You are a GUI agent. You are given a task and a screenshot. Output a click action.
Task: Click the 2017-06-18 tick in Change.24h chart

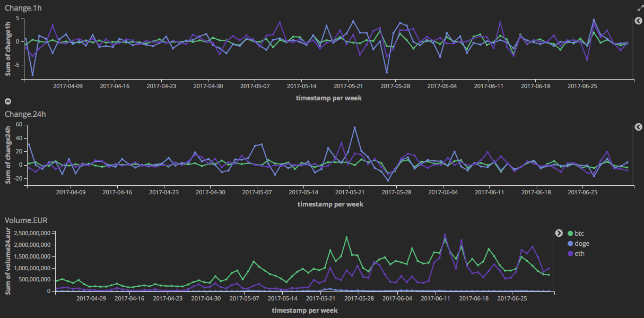(x=535, y=192)
